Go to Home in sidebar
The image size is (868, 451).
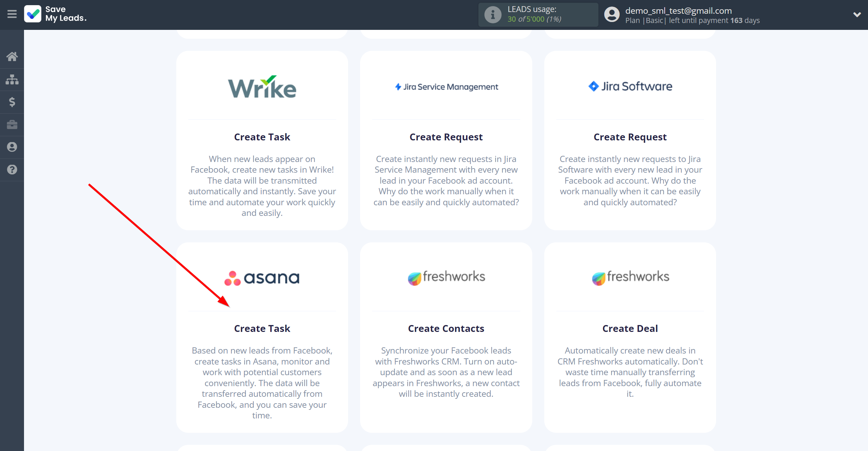point(12,56)
